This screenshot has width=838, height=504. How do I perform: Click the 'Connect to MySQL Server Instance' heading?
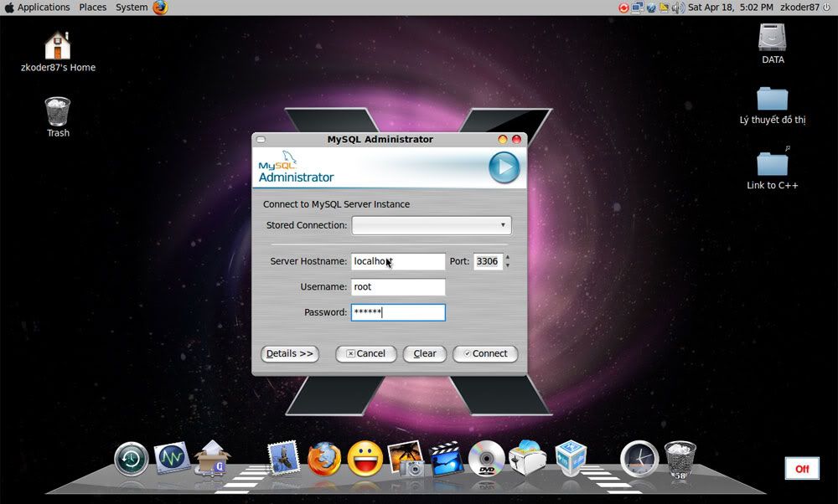(336, 204)
